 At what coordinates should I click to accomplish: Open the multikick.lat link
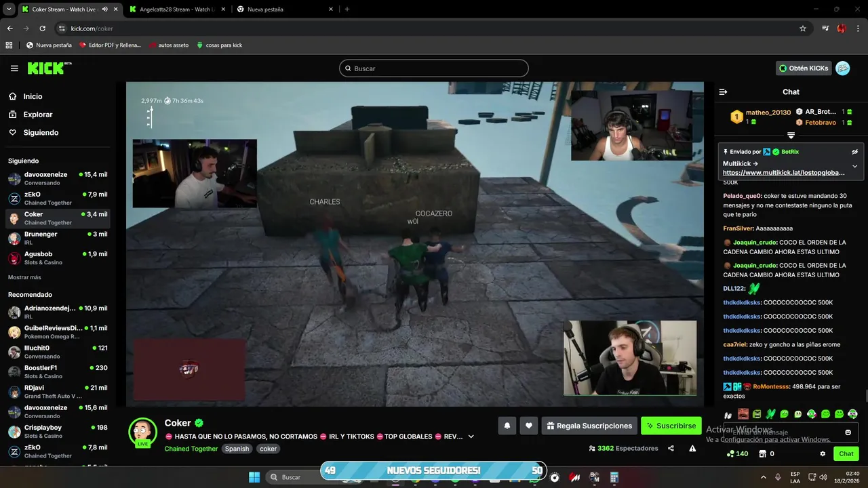784,173
